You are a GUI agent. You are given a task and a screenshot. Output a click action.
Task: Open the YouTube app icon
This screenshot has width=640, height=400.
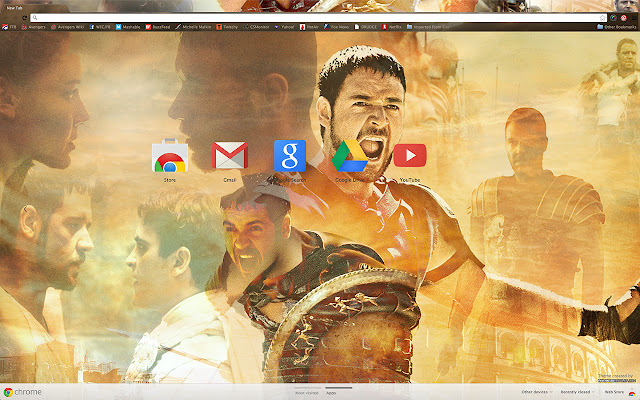click(410, 155)
